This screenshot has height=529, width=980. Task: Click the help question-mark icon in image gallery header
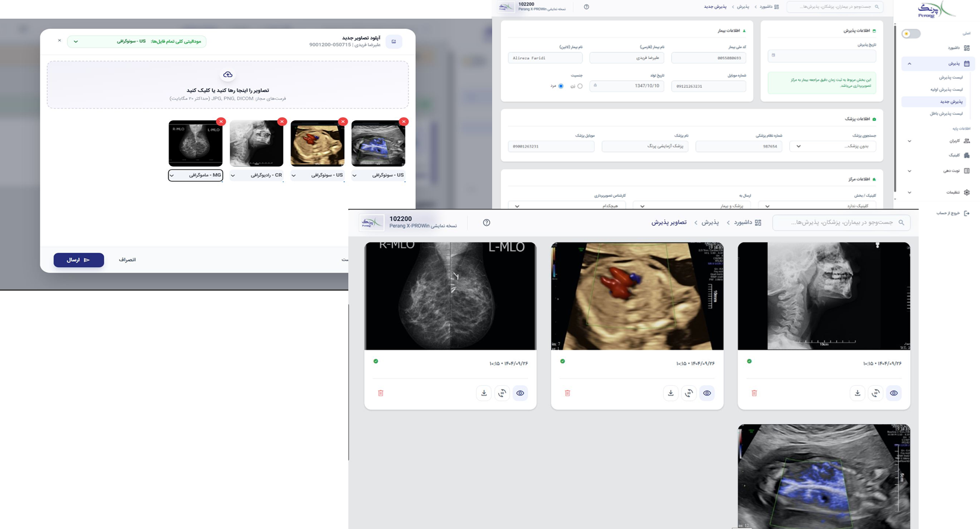tap(487, 223)
